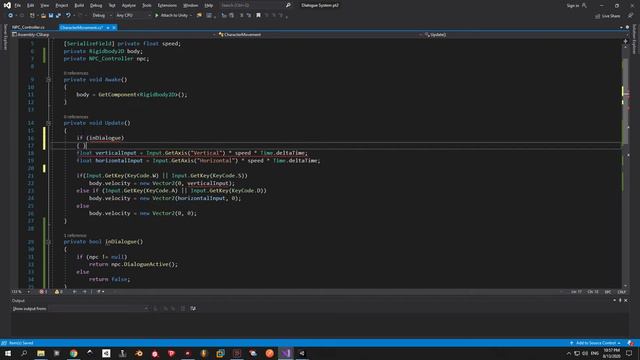The image size is (640, 360).
Task: Collapse the Update() method outline
Action: click(49, 123)
